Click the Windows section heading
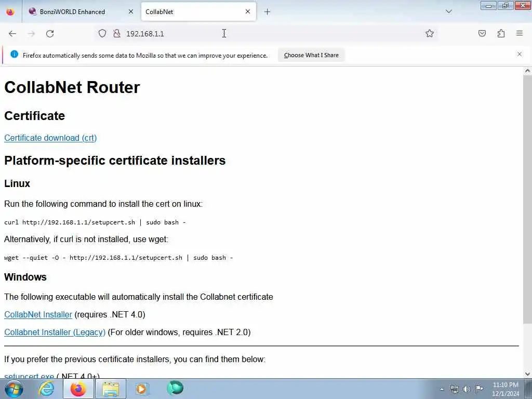Image resolution: width=532 pixels, height=399 pixels. point(25,277)
